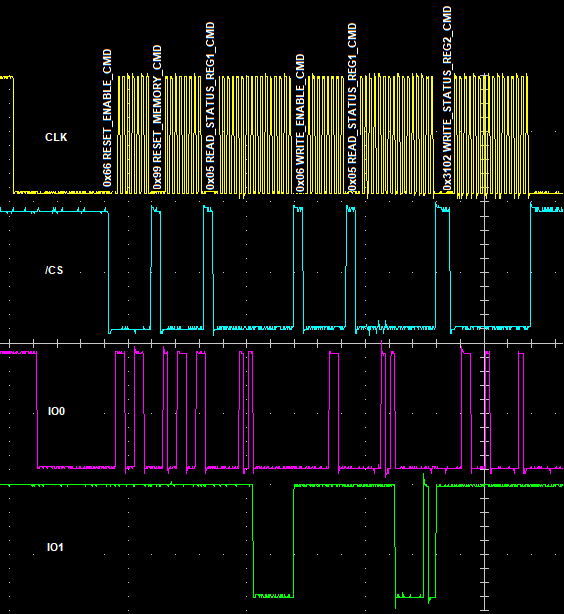Click the IO0 channel label
564x614 pixels.
[x=56, y=411]
